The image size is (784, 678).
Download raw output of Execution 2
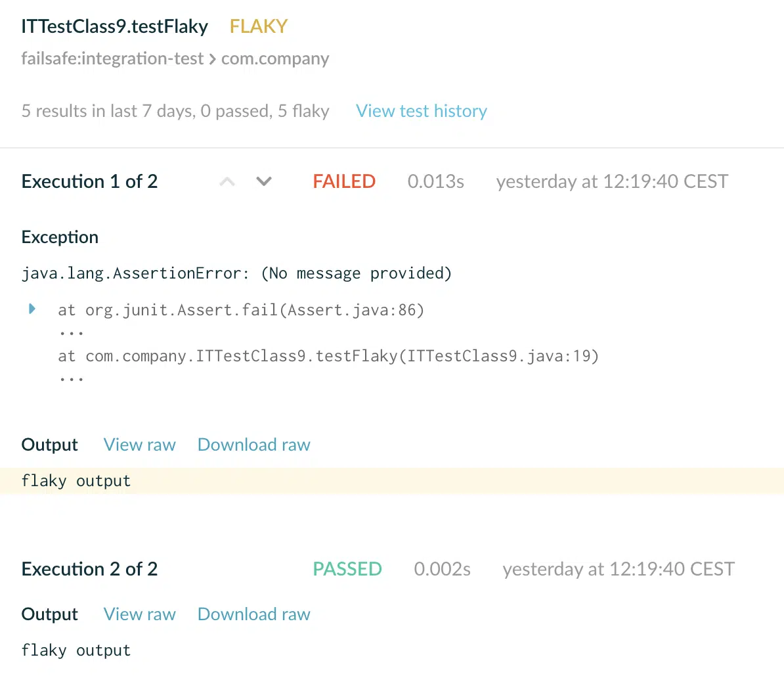[254, 614]
